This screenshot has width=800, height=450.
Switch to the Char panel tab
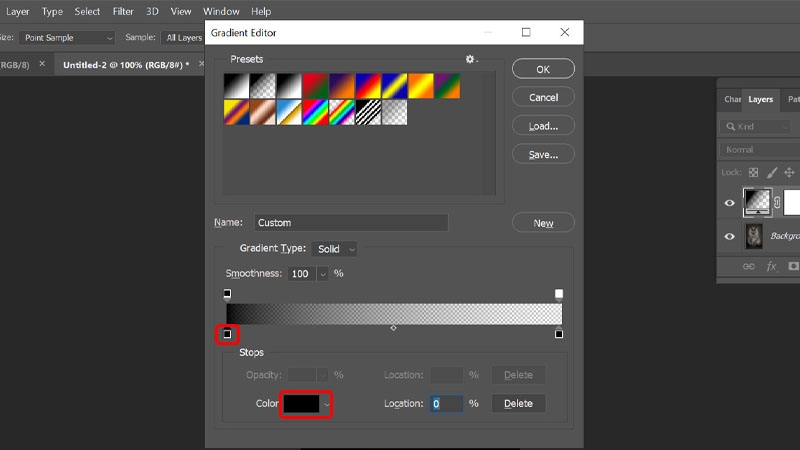(732, 99)
